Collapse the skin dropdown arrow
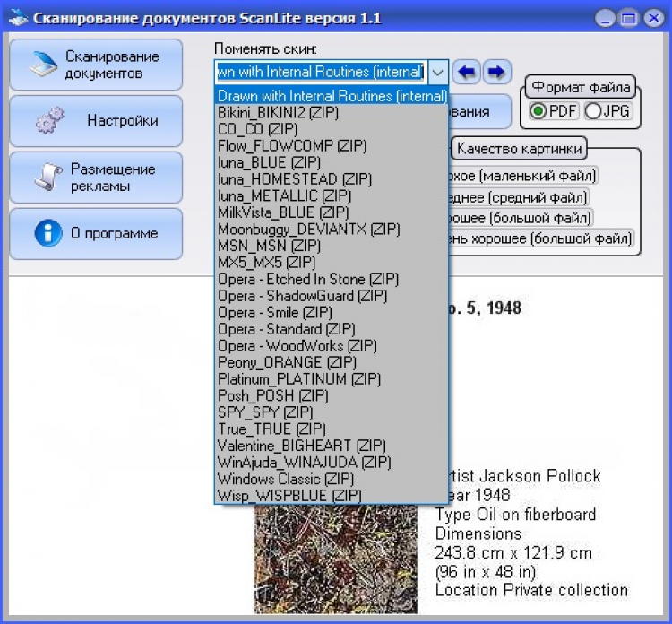 [437, 72]
